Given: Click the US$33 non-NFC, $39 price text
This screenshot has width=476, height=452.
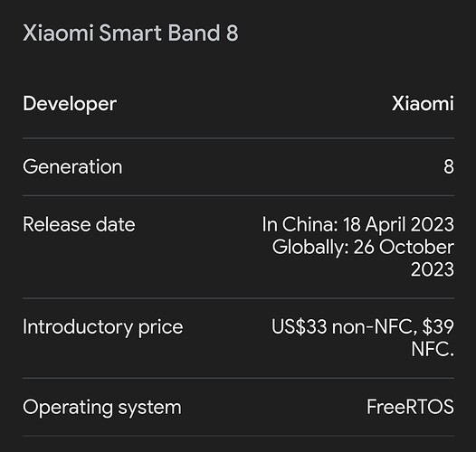Looking at the screenshot, I should coord(363,327).
